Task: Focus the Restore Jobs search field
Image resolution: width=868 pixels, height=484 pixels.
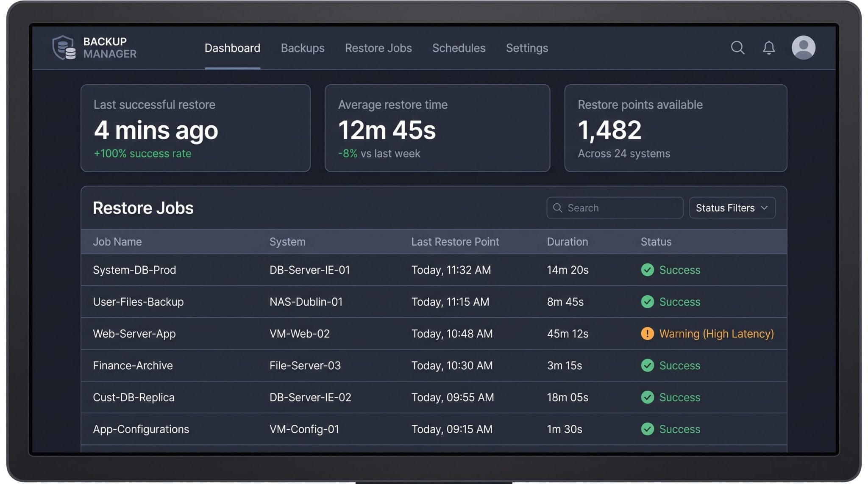Action: click(x=615, y=208)
